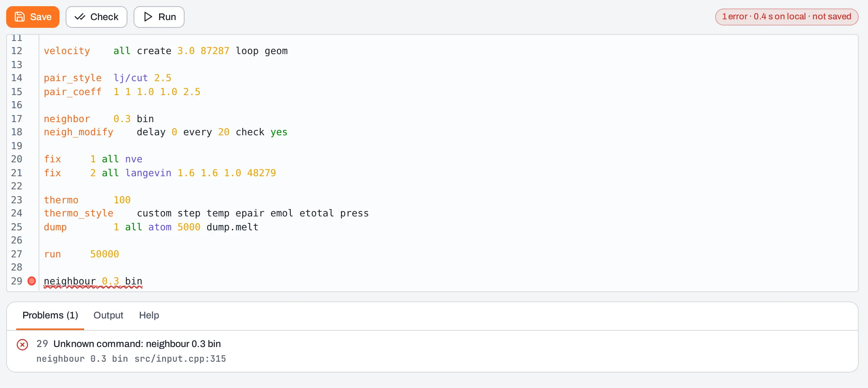Click 'pair_coeff' on line 15
868x388 pixels.
click(73, 92)
